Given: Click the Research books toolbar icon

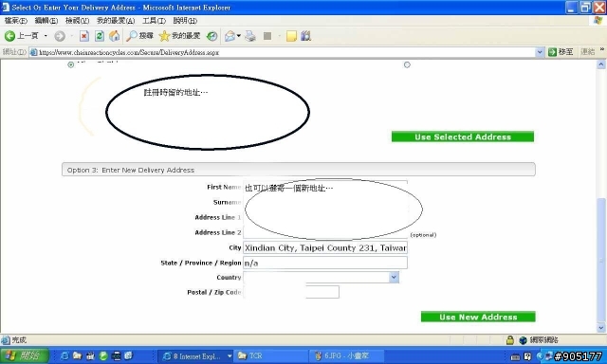Looking at the screenshot, I should point(305,36).
